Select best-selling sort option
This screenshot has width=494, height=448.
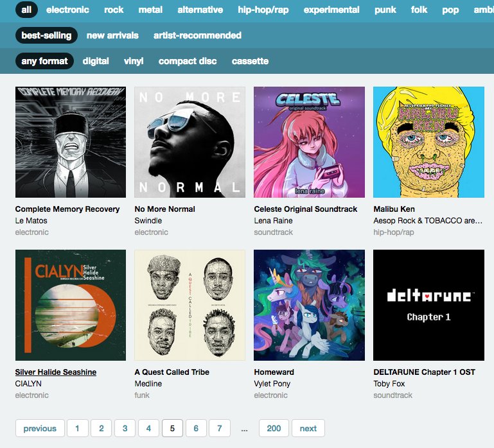[46, 35]
